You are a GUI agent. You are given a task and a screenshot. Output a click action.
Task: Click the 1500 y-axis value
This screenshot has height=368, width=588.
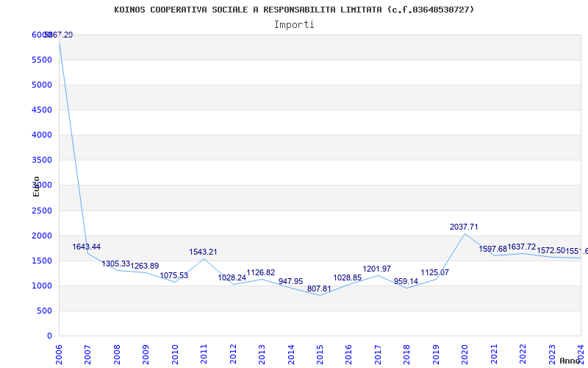tap(42, 261)
